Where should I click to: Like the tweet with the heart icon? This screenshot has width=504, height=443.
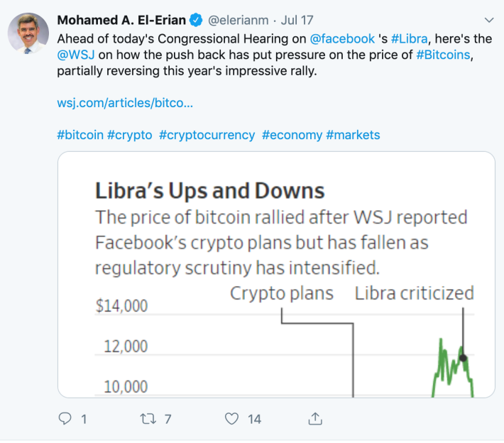(231, 419)
